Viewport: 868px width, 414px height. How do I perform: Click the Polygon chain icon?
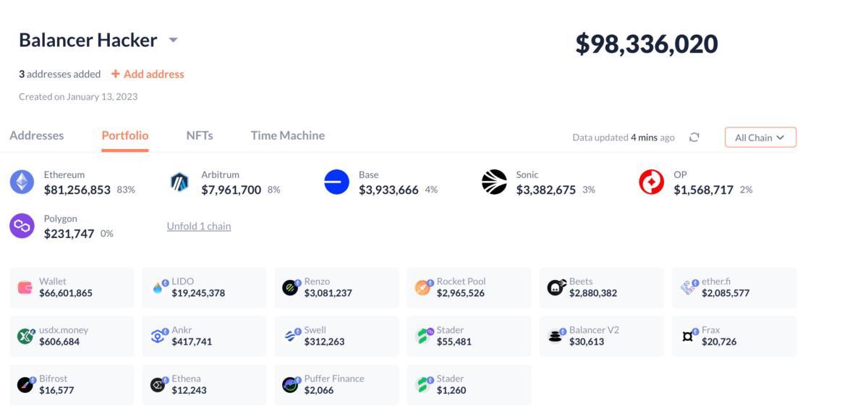22,226
